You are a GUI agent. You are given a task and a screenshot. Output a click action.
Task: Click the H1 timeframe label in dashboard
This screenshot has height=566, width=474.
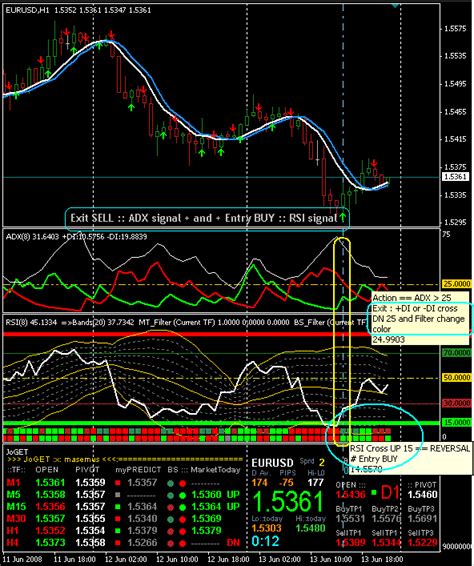(x=13, y=531)
